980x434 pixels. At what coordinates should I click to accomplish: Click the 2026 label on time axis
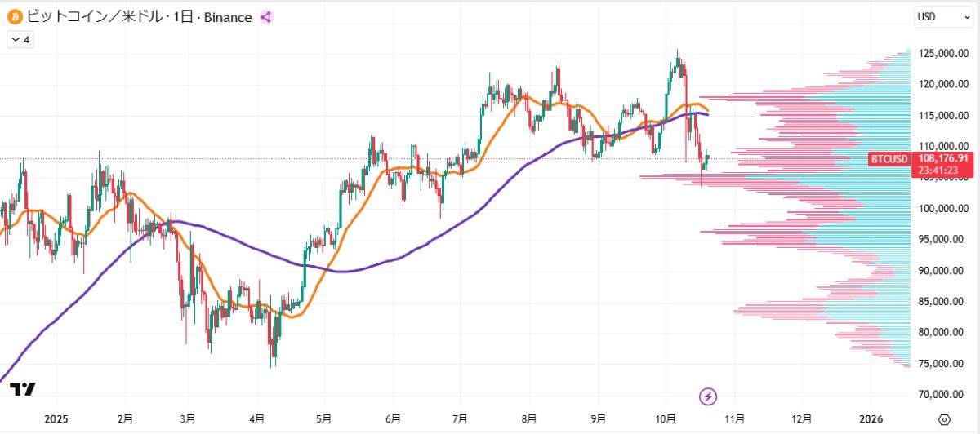click(x=871, y=418)
